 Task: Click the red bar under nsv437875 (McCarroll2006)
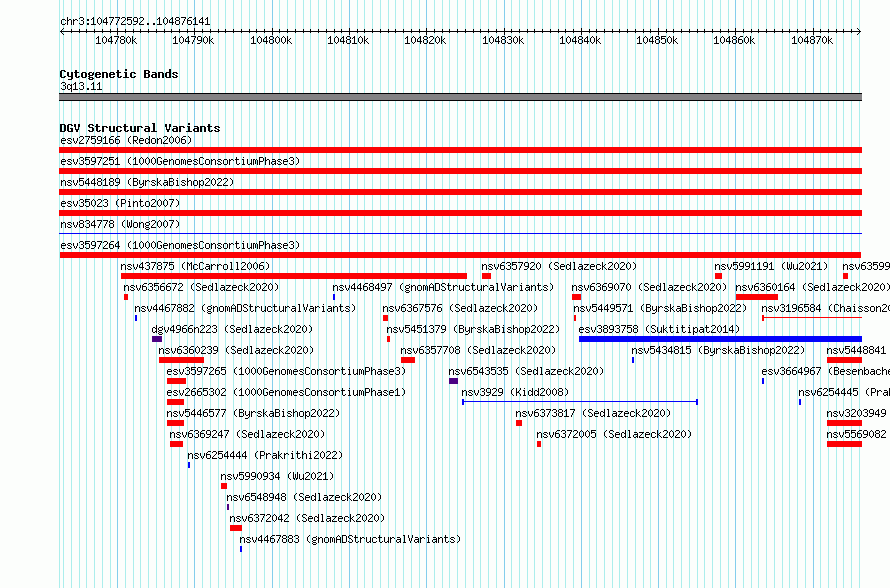coord(294,276)
